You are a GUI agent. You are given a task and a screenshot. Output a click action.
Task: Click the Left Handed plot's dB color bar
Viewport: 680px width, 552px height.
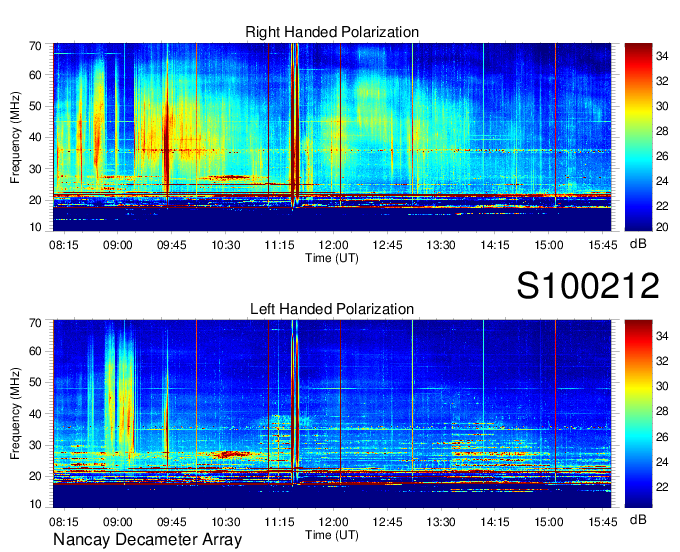coord(638,414)
